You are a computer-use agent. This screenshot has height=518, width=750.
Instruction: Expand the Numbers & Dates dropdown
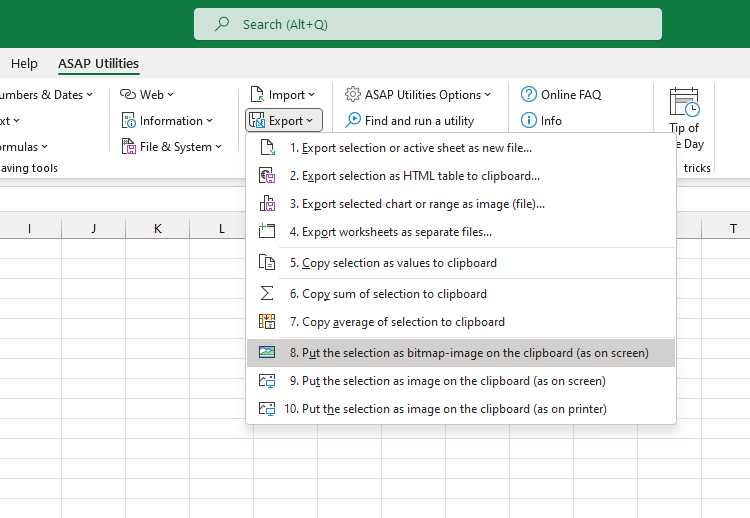click(x=89, y=95)
